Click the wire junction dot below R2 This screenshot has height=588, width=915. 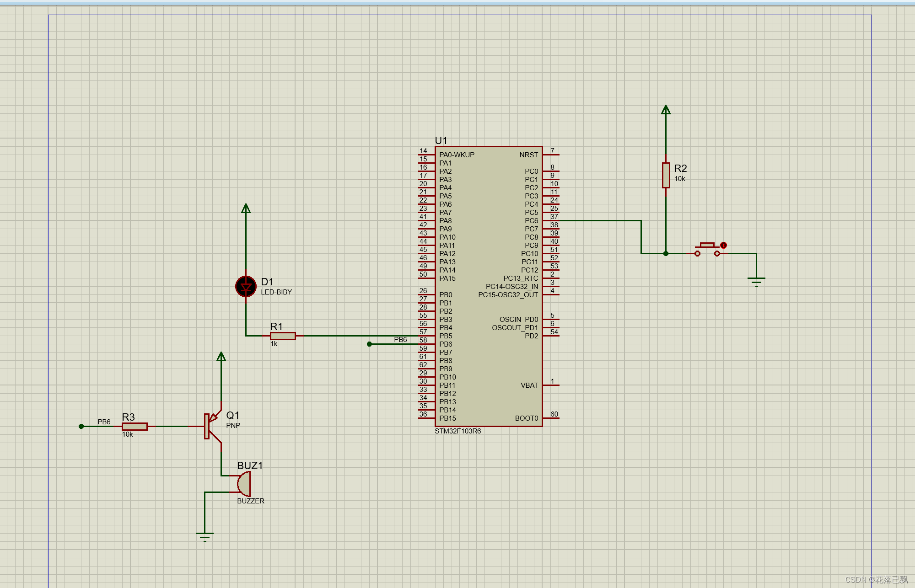[666, 253]
